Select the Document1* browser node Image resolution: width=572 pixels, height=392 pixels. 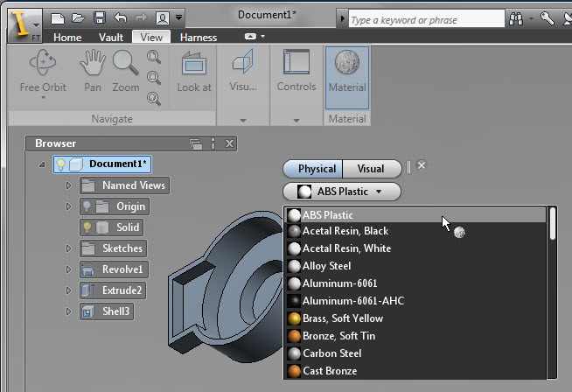click(x=102, y=164)
